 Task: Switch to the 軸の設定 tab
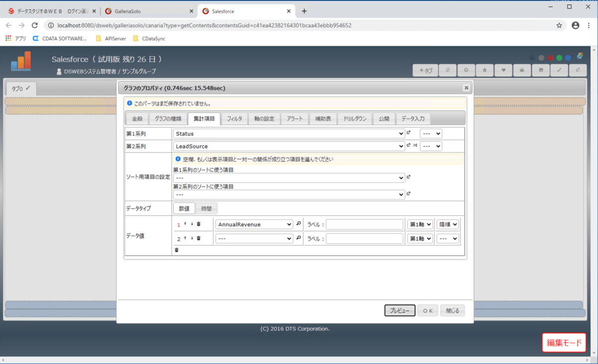(x=264, y=119)
